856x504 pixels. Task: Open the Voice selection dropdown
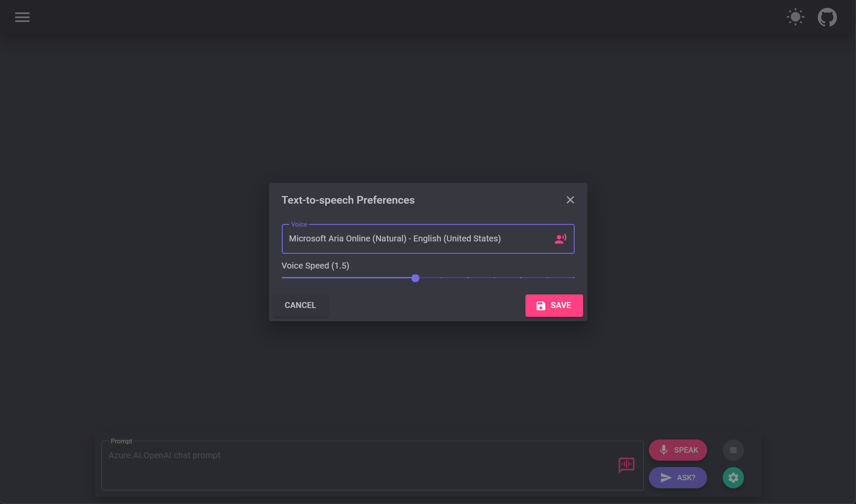click(416, 239)
